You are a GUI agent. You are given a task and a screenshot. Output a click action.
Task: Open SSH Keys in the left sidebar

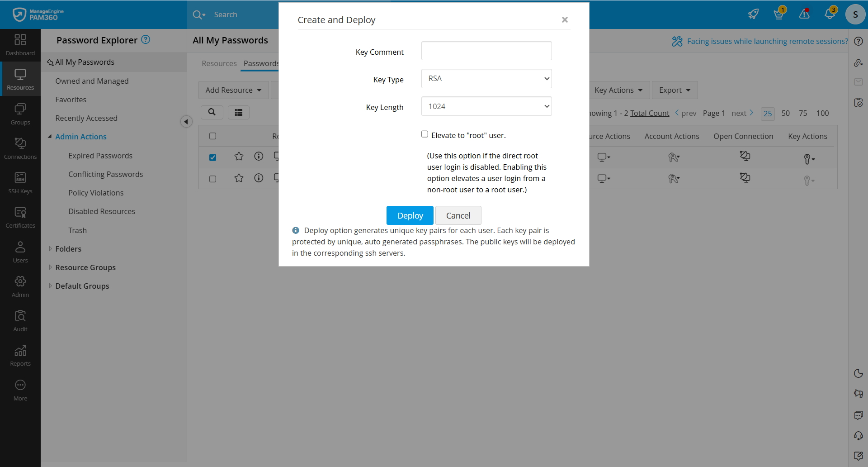click(x=20, y=183)
